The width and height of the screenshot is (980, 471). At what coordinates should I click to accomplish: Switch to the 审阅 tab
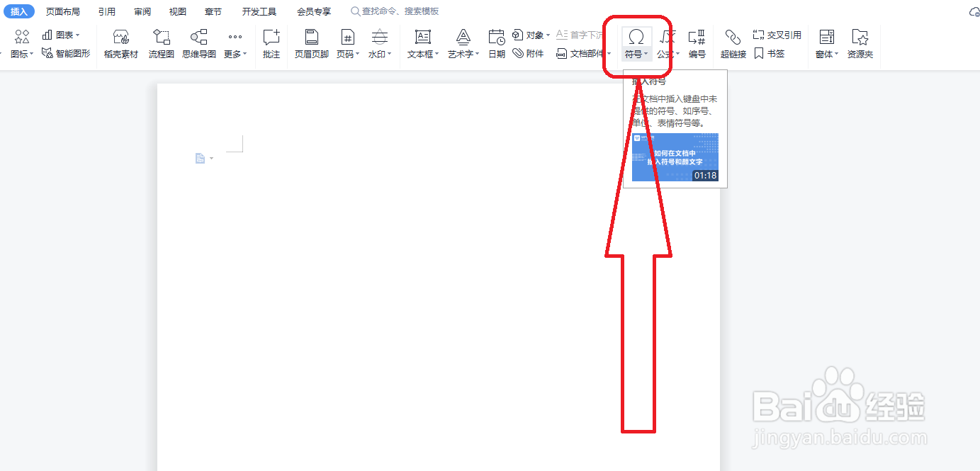142,11
